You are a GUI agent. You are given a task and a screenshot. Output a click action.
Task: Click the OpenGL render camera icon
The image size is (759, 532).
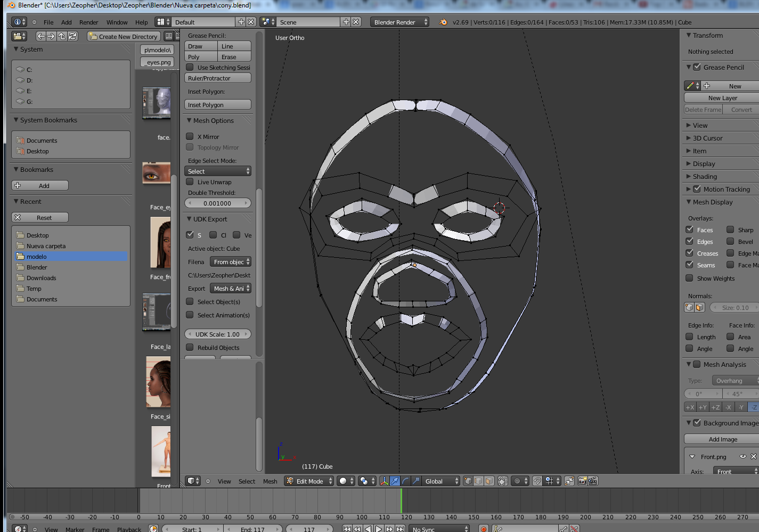(x=582, y=481)
